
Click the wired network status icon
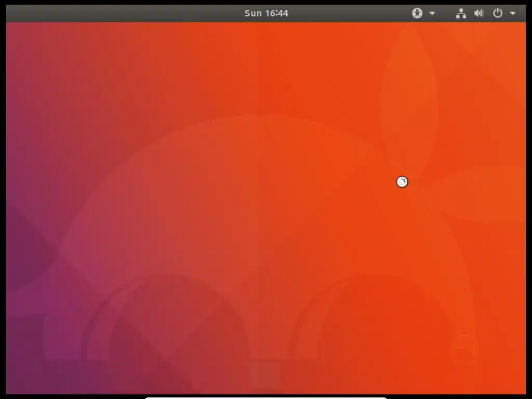click(x=461, y=13)
